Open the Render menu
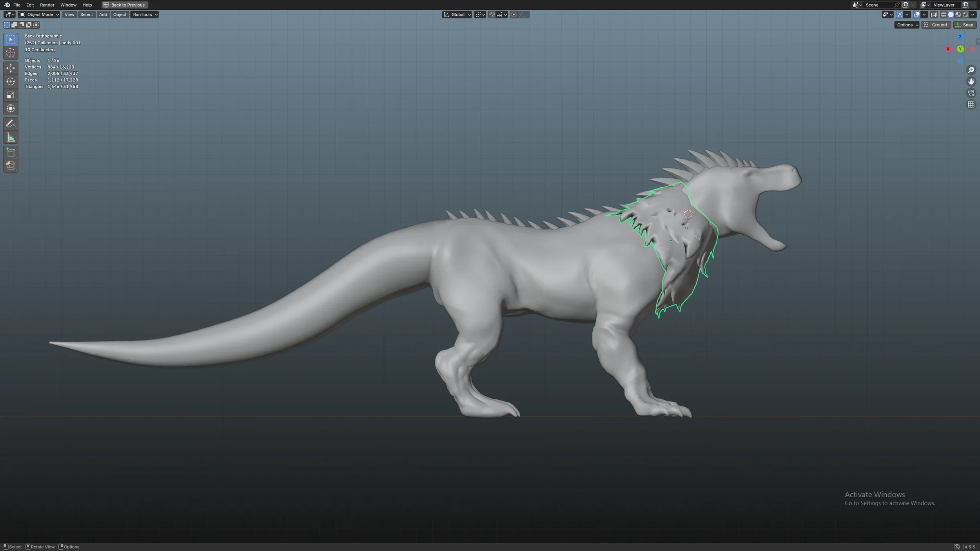This screenshot has height=551, width=980. [47, 5]
